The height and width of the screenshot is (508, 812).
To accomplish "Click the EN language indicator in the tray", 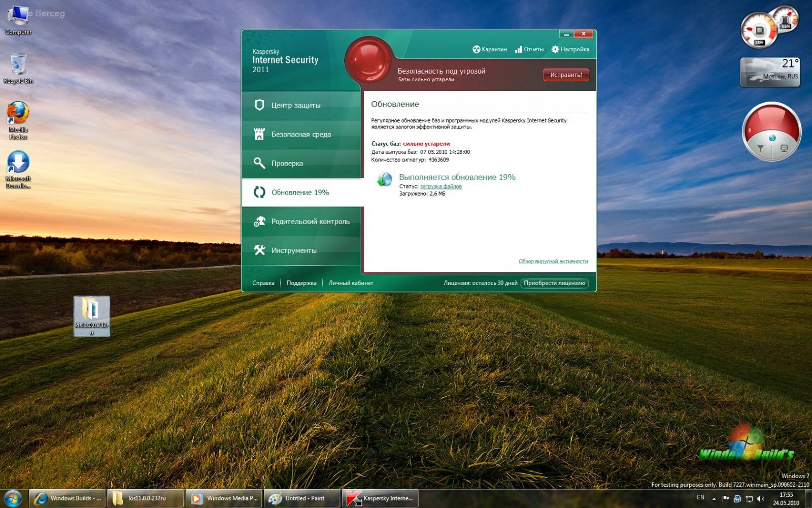I will (x=700, y=498).
